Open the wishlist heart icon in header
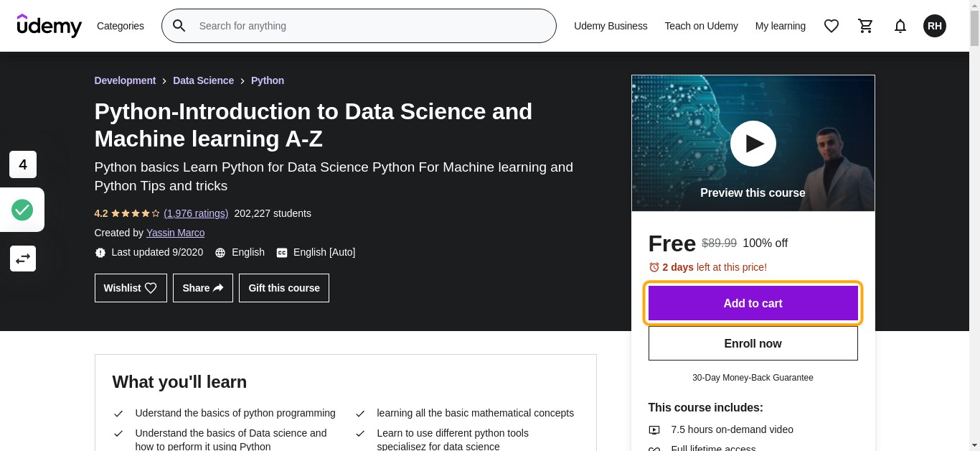This screenshot has height=451, width=980. (831, 26)
